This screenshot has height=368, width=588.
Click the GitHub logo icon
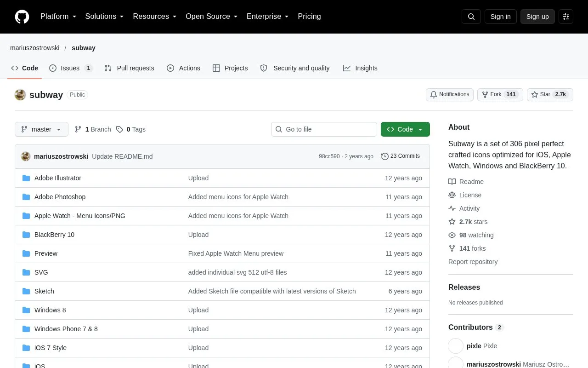click(x=22, y=17)
